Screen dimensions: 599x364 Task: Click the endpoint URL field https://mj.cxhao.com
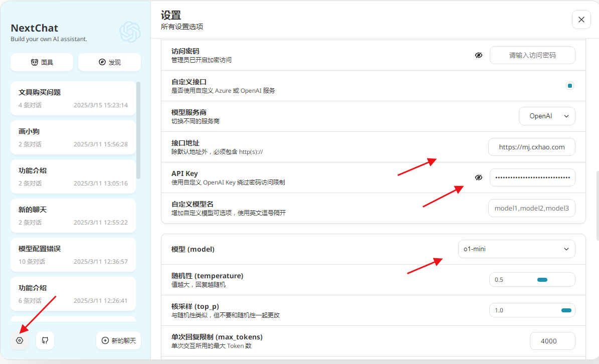click(x=532, y=147)
